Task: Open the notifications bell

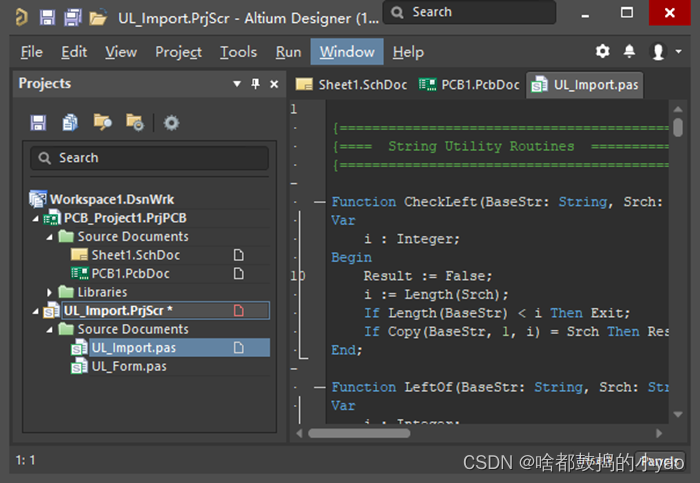Action: tap(629, 52)
